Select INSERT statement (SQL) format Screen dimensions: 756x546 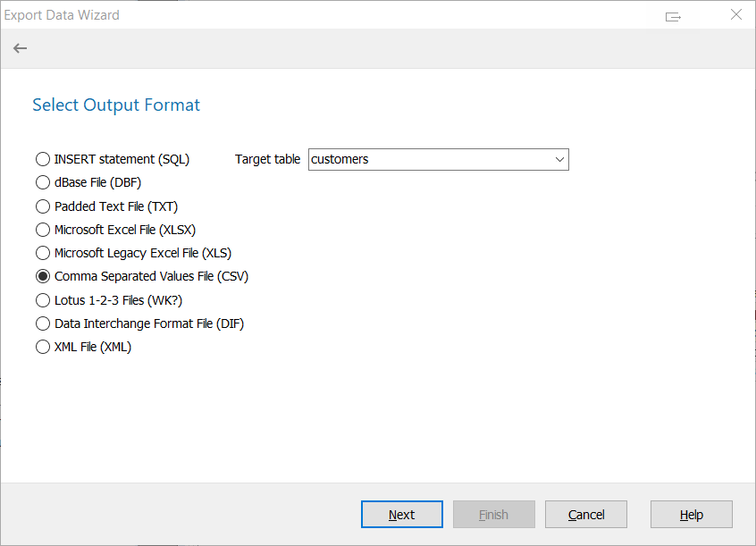pos(43,159)
